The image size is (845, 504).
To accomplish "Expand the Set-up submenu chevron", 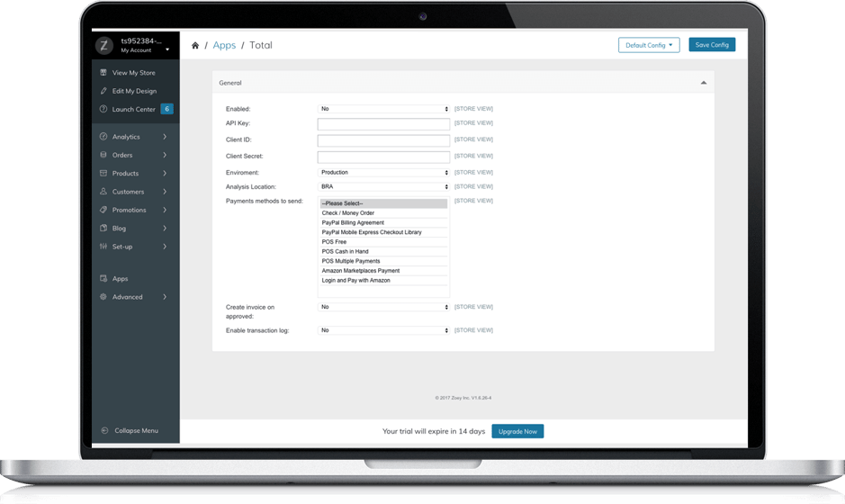I will click(x=165, y=247).
